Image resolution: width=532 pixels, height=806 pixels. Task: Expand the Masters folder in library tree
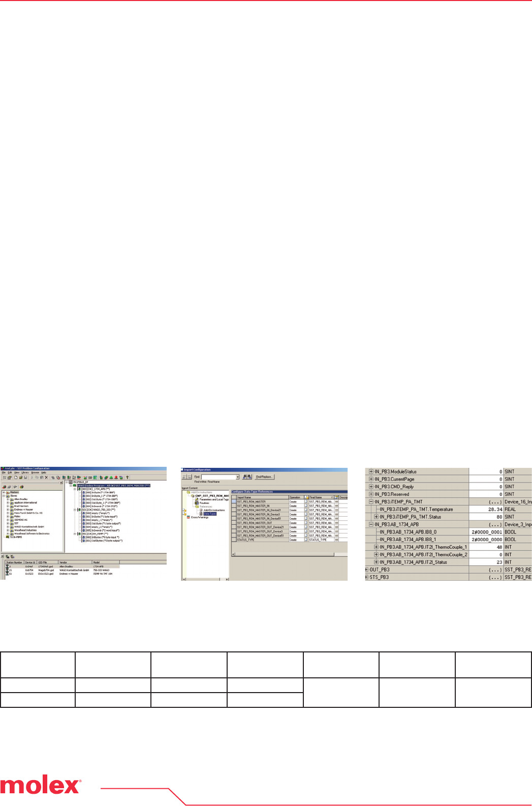[4, 492]
